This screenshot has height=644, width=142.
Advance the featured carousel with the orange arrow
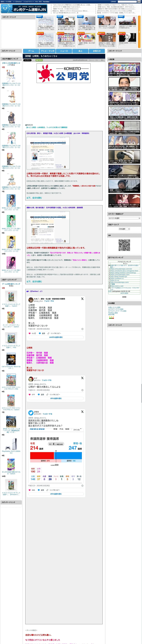point(139,32)
